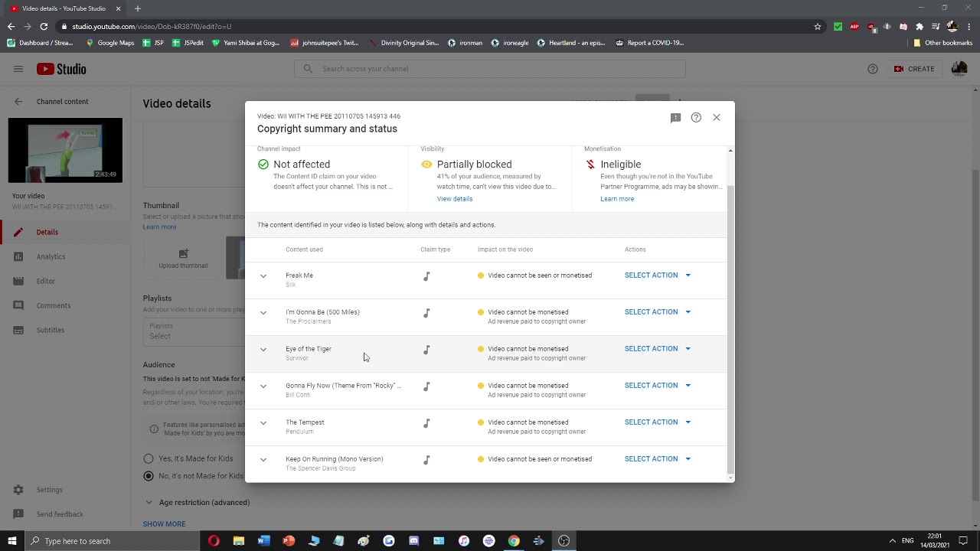
Task: Reload the page with browser refresh icon
Action: 44,26
